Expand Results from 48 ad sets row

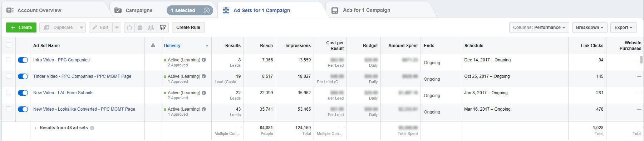[35, 128]
